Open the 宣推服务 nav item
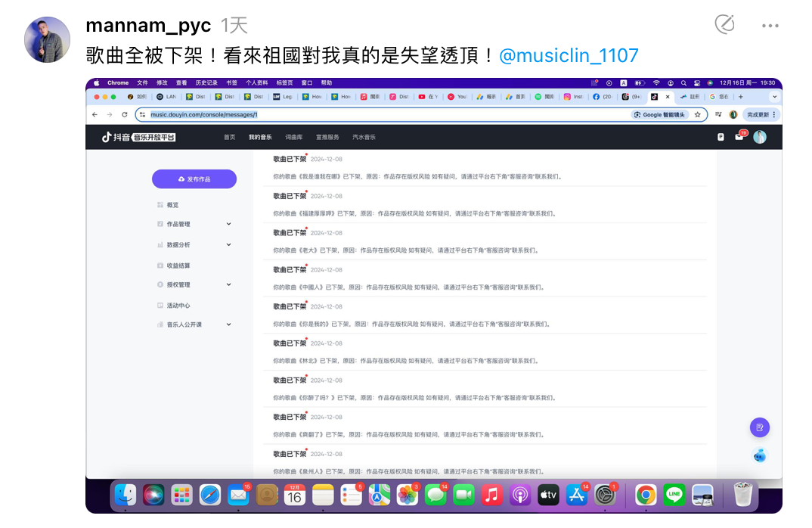The height and width of the screenshot is (528, 812). point(327,138)
